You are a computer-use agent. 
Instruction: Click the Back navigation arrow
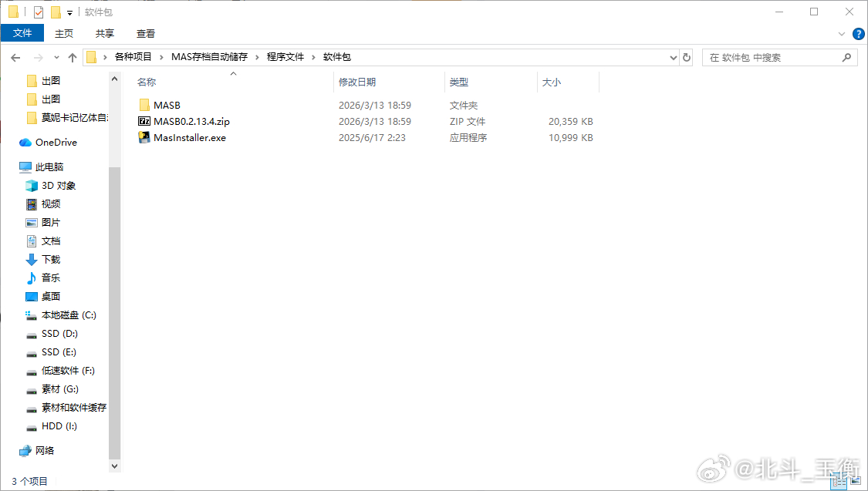15,58
